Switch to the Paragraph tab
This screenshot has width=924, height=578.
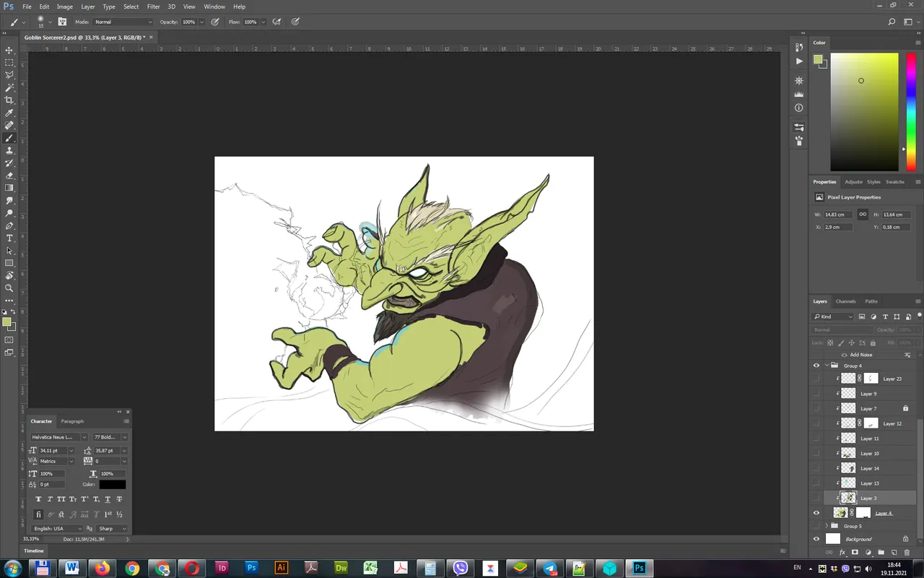(x=72, y=421)
